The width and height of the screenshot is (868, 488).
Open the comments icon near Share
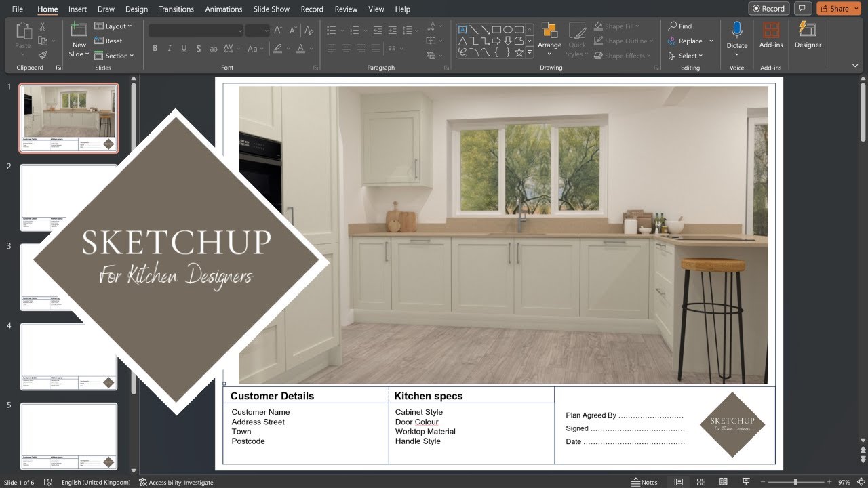803,9
